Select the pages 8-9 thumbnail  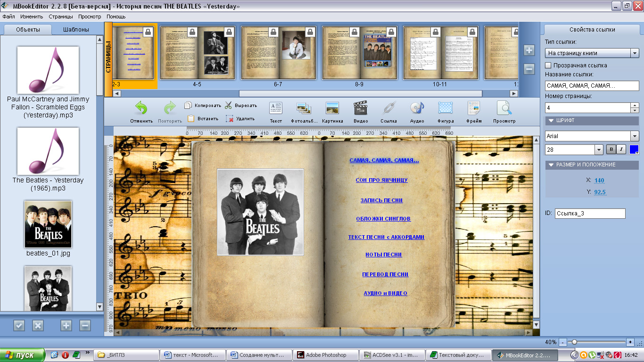[x=359, y=53]
